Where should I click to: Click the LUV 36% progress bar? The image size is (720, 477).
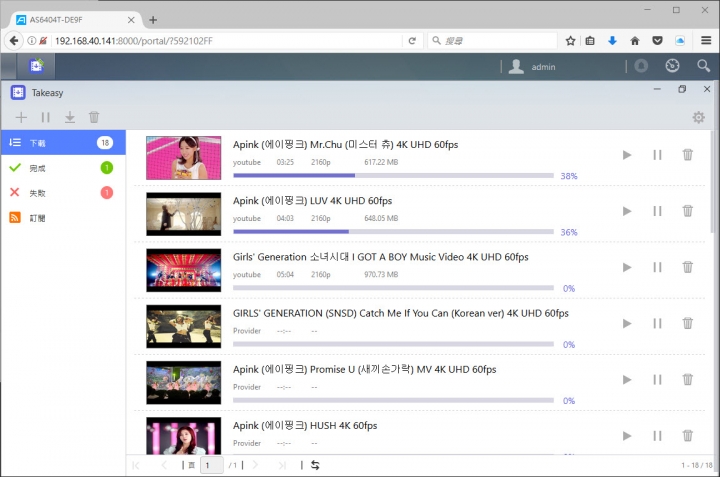click(x=394, y=231)
